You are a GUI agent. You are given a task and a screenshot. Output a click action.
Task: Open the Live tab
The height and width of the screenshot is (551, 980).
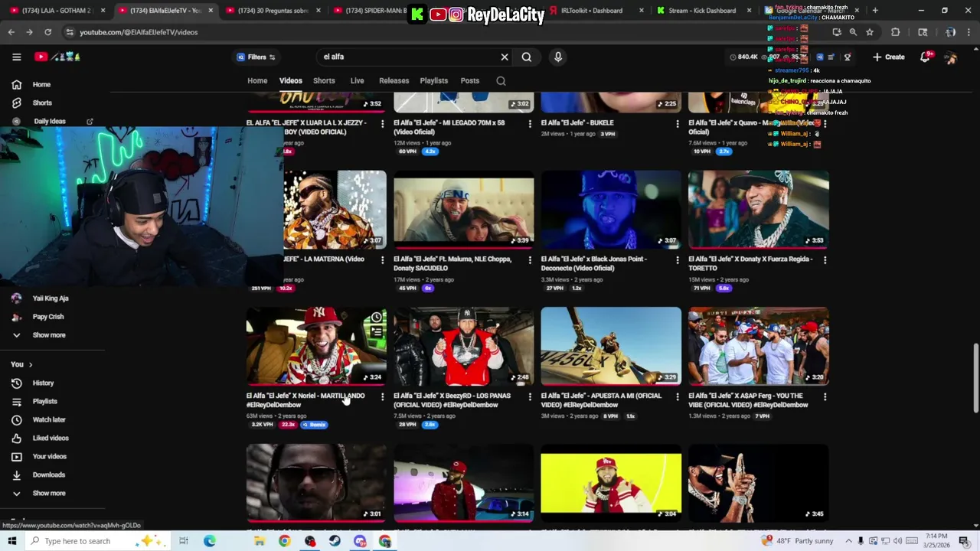[357, 80]
